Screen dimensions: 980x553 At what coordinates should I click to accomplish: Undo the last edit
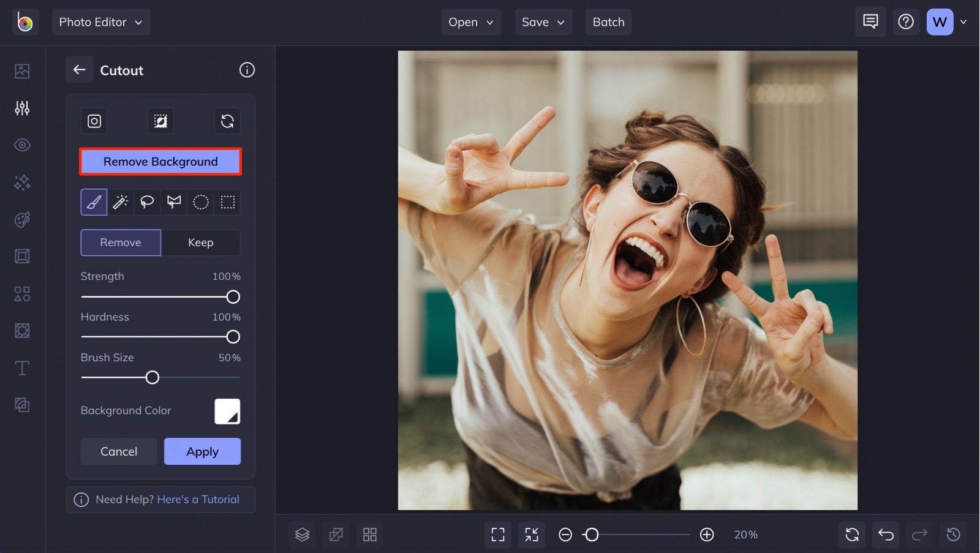(x=885, y=534)
